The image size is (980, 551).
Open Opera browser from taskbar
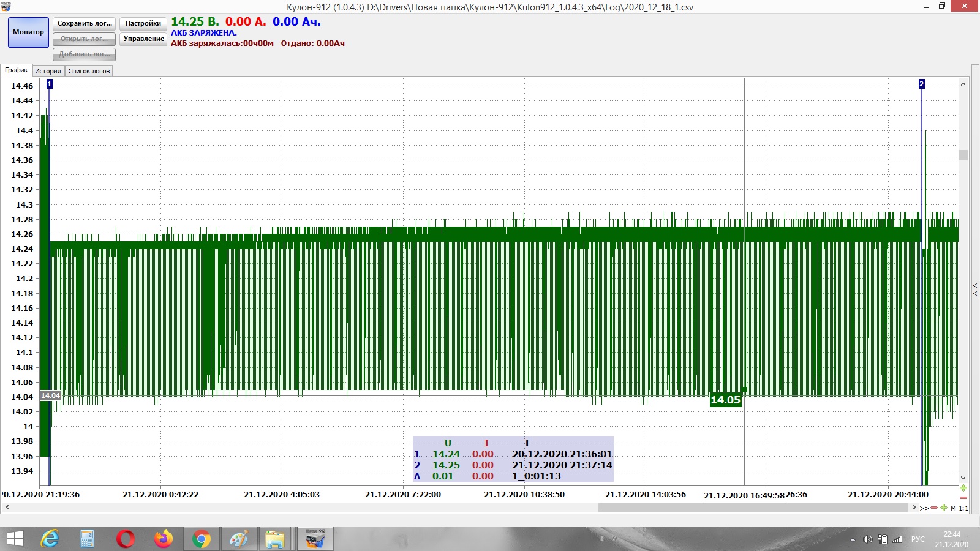[x=125, y=539]
